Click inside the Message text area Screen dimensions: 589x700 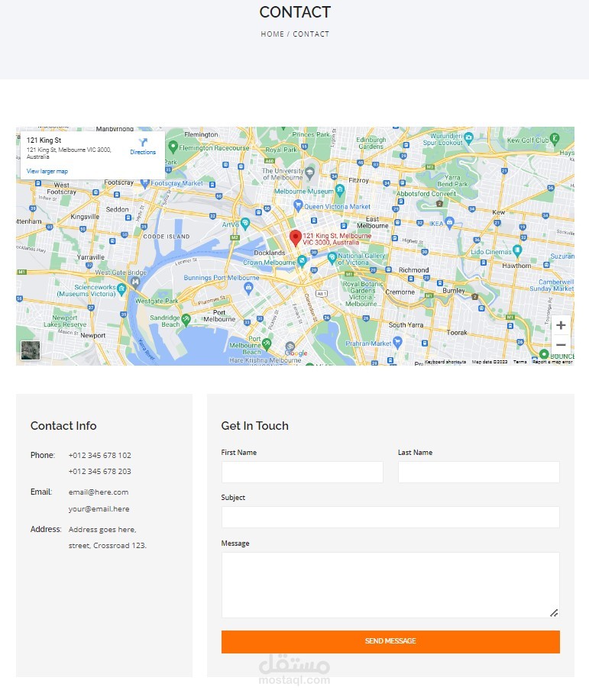(x=390, y=585)
